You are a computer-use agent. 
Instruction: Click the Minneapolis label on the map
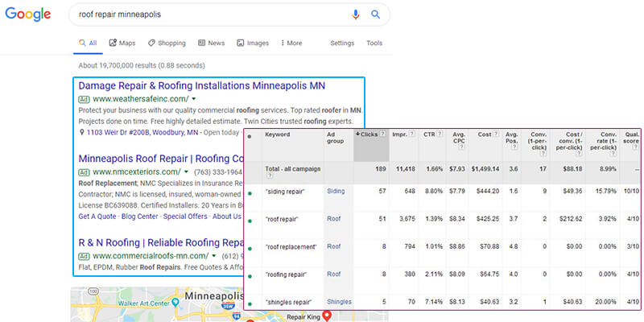[x=214, y=295]
